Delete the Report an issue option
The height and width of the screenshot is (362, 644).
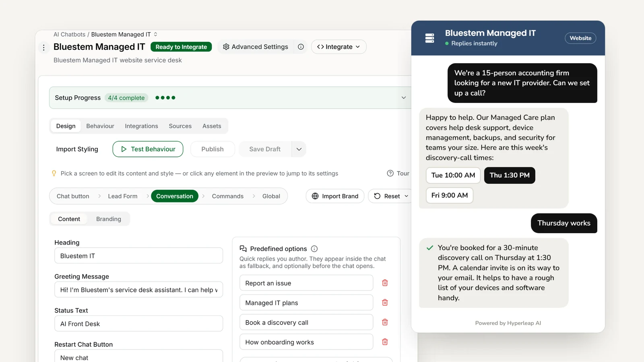[385, 283]
